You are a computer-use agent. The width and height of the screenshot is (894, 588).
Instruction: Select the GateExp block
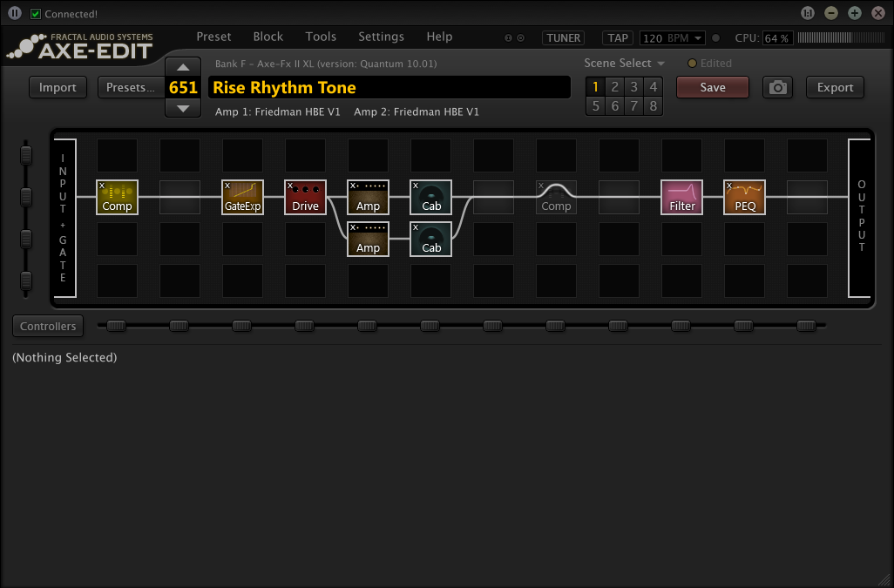coord(242,197)
